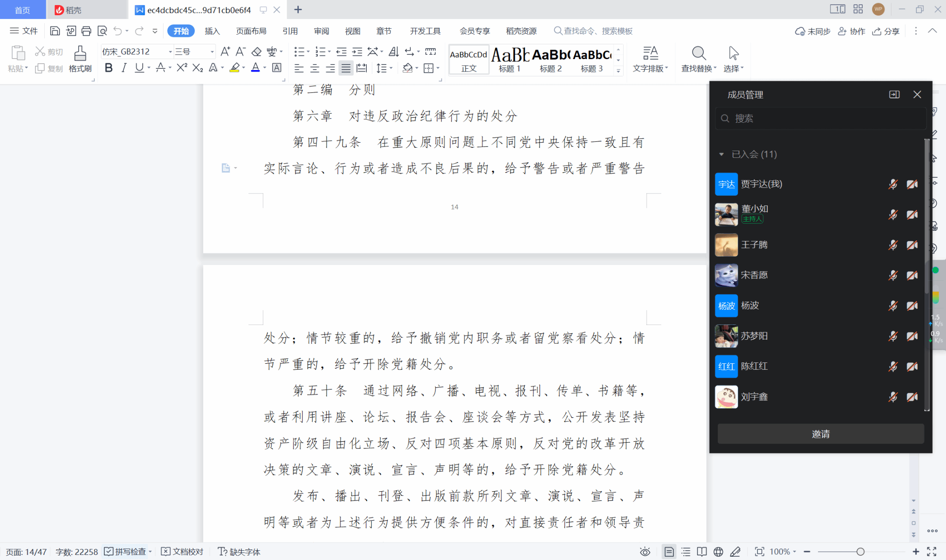Toggle microphone for 宋香愿

point(893,275)
